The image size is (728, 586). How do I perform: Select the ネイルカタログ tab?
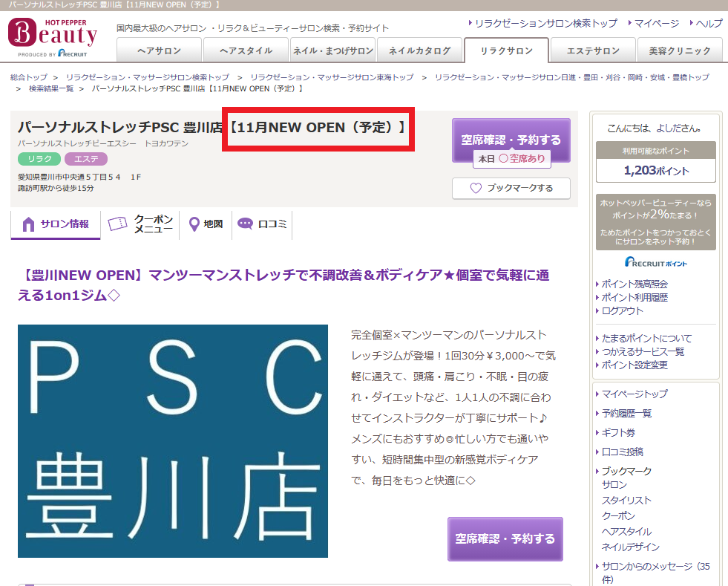point(419,51)
